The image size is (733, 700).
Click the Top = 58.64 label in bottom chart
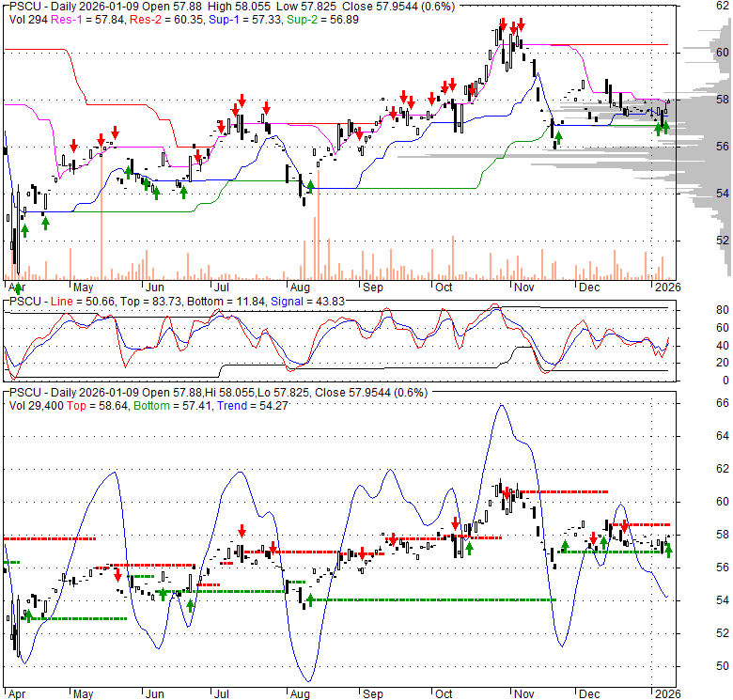pyautogui.click(x=97, y=406)
